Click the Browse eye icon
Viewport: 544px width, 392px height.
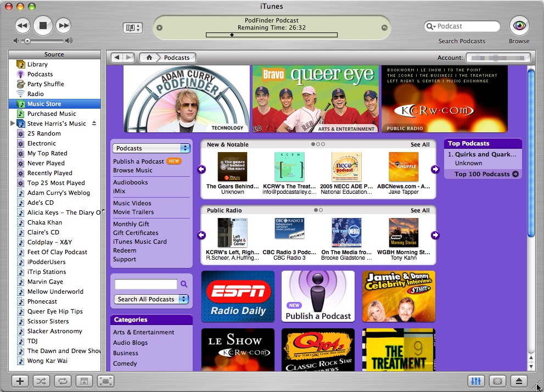pyautogui.click(x=518, y=26)
